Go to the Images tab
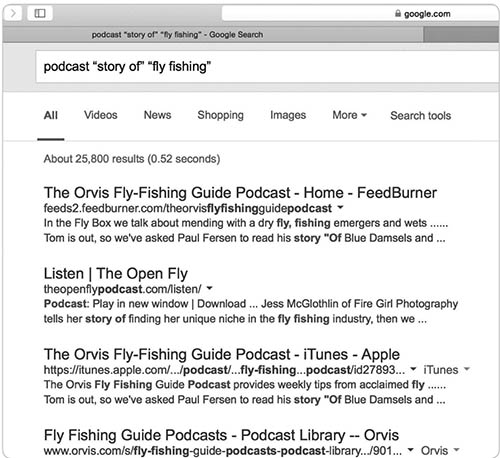 click(288, 115)
